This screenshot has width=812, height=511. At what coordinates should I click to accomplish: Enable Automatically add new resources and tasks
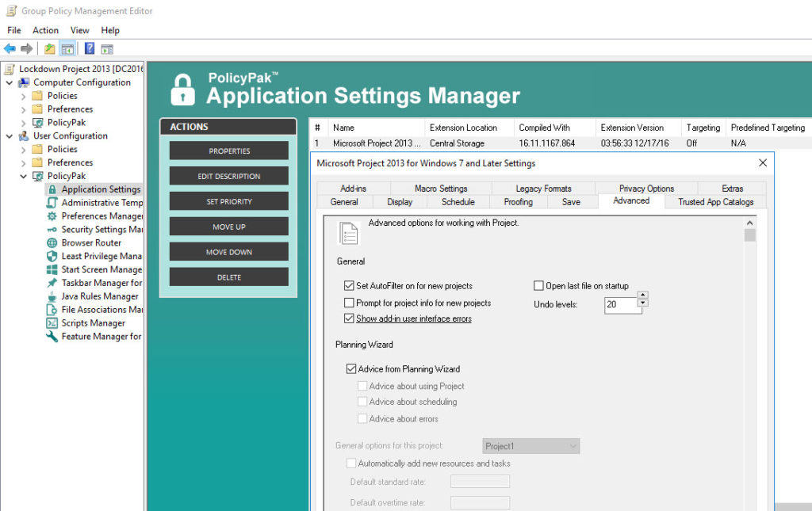[x=351, y=463]
